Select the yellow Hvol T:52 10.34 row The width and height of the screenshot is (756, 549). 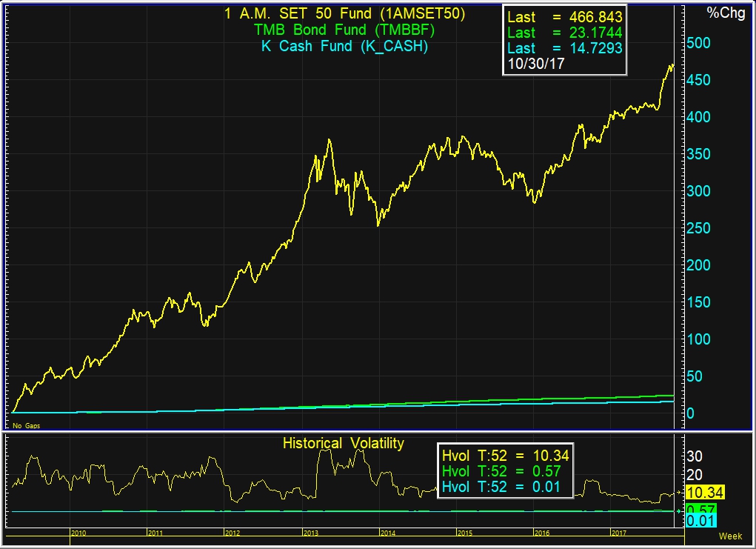point(505,455)
